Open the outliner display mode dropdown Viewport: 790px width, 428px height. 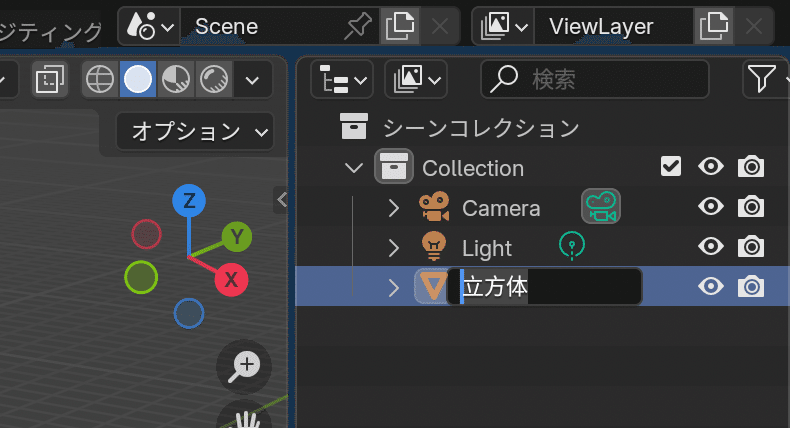pos(416,79)
